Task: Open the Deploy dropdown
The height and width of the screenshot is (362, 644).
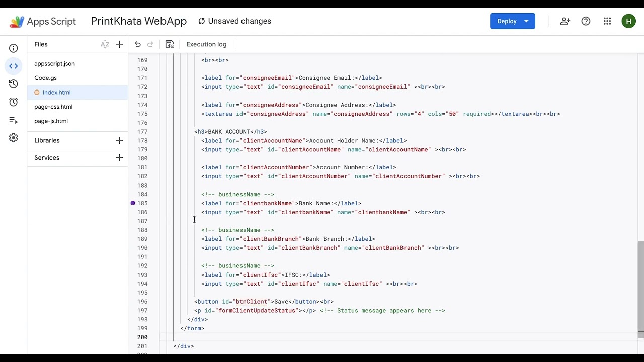Action: pos(526,21)
